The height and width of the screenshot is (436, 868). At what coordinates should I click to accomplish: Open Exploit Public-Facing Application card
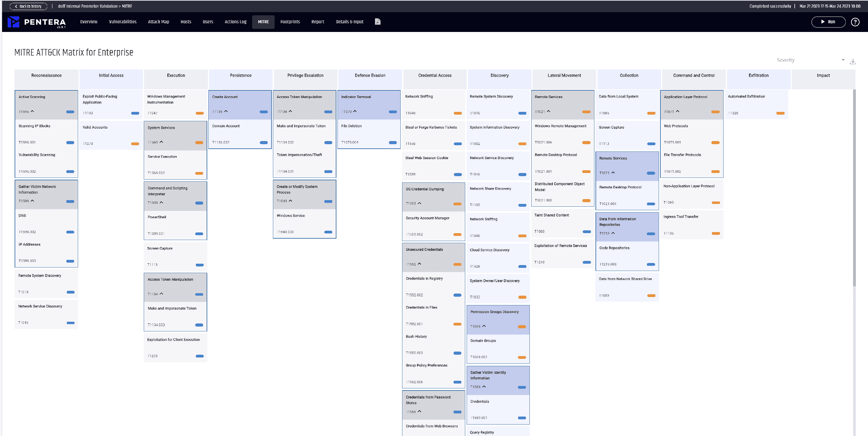(111, 105)
